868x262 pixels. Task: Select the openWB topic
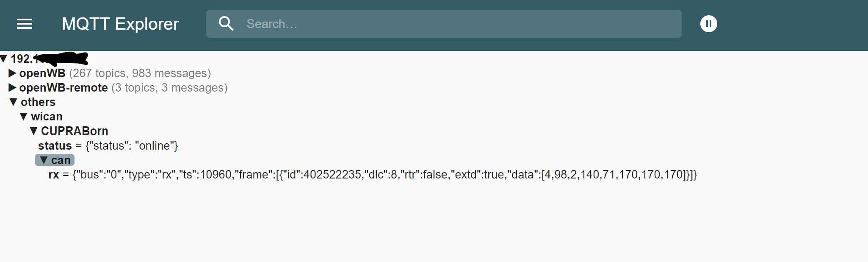(42, 73)
